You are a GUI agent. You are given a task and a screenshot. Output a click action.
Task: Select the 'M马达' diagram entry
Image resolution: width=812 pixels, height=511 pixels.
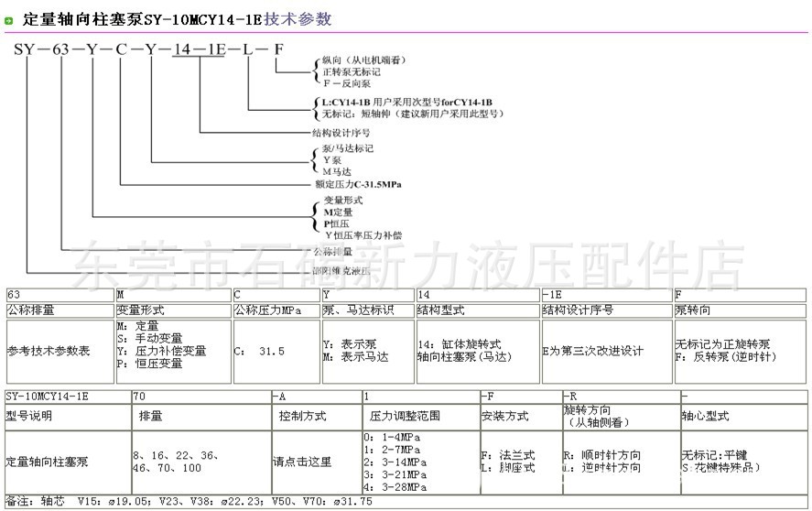point(337,171)
